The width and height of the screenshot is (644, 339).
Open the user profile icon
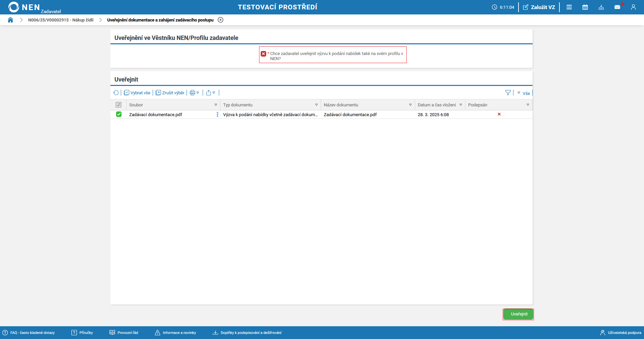pos(633,7)
